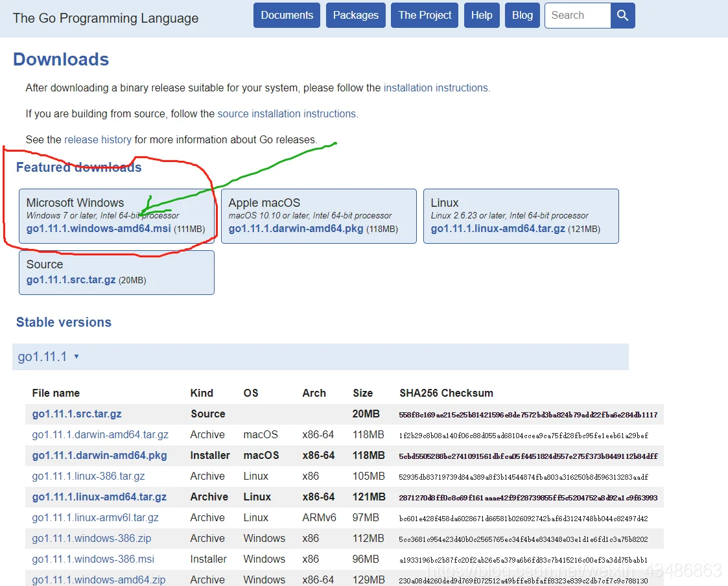Click the ARMv6 architecture cell

319,518
